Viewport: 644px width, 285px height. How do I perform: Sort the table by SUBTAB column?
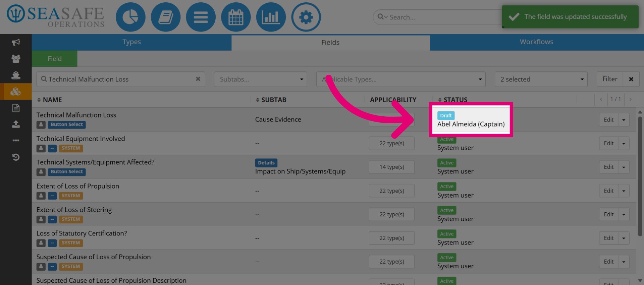271,100
